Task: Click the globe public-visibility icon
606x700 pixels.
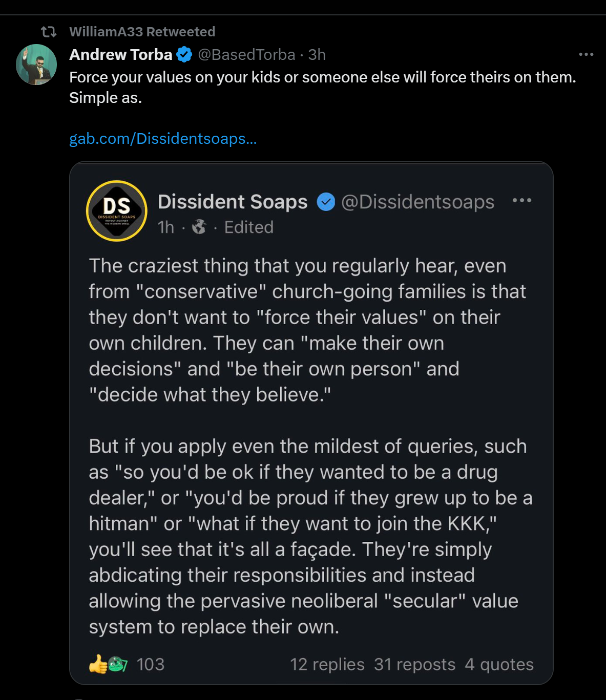Action: (199, 227)
